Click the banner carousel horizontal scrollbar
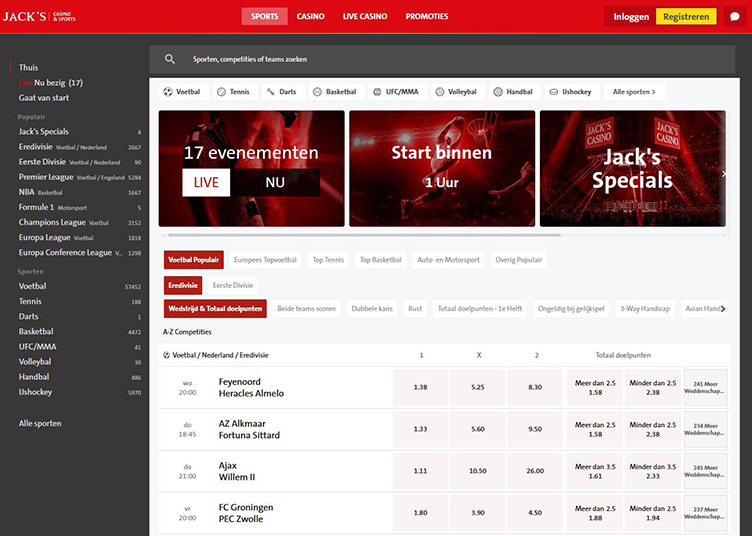This screenshot has width=752, height=536. [x=364, y=235]
